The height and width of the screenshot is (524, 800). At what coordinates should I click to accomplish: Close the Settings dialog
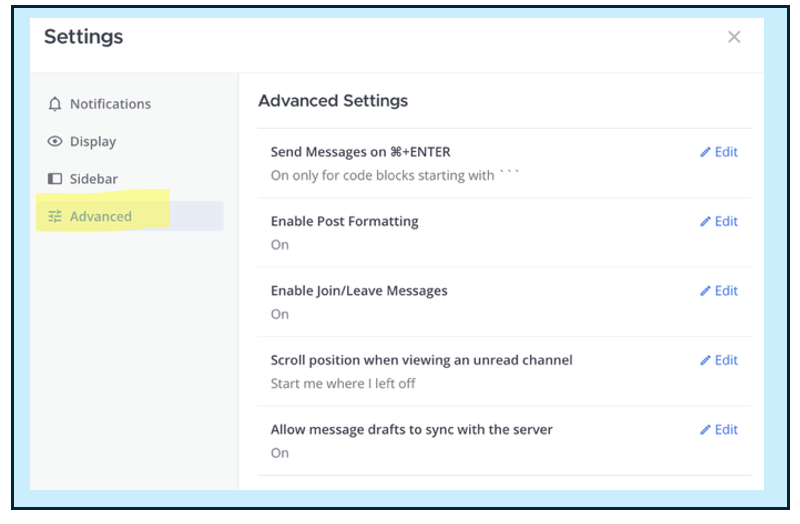pyautogui.click(x=734, y=37)
